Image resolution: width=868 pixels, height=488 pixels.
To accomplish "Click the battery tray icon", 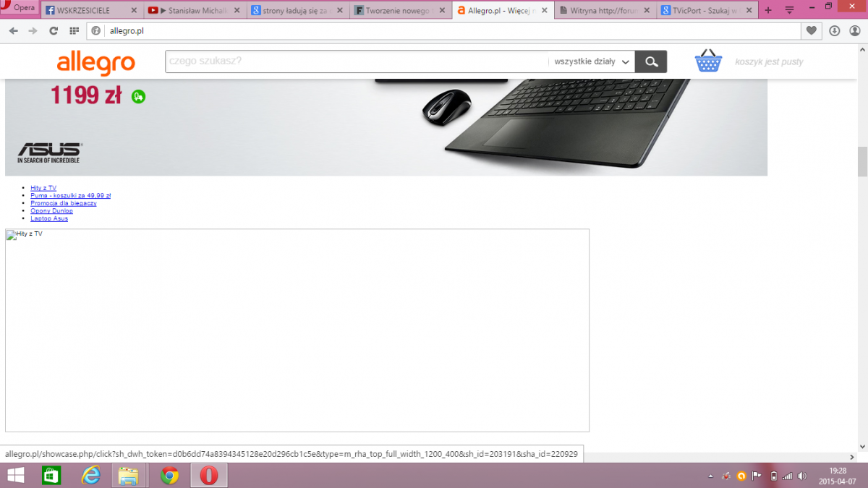I will coord(773,476).
